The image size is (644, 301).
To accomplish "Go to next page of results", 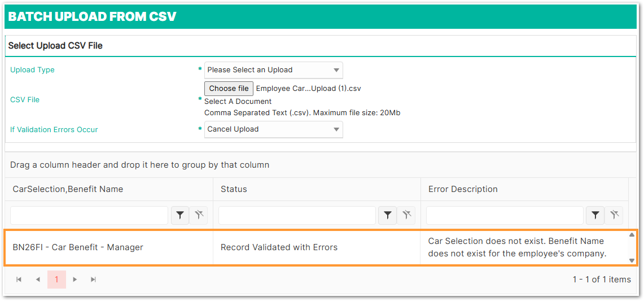I will (75, 280).
